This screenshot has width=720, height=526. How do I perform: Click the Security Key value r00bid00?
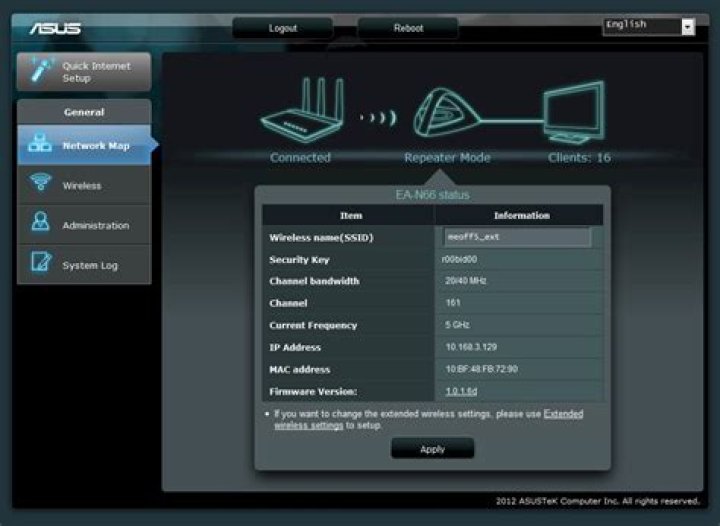(x=459, y=259)
